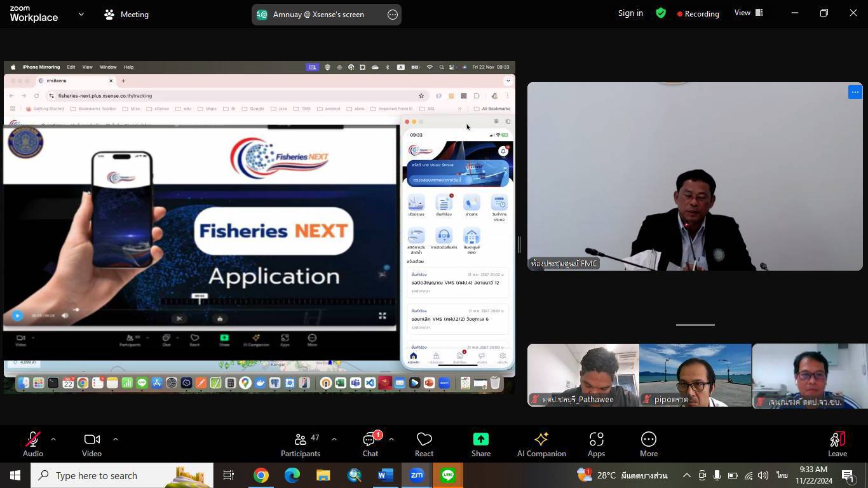Screen dimensions: 868x488
Task: Open All Bookmarks folder
Action: pos(492,109)
